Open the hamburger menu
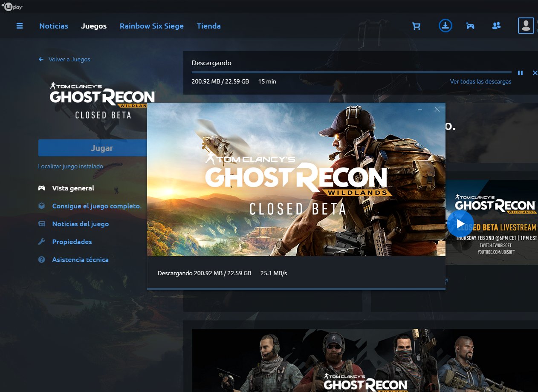This screenshot has height=392, width=538. pos(20,26)
